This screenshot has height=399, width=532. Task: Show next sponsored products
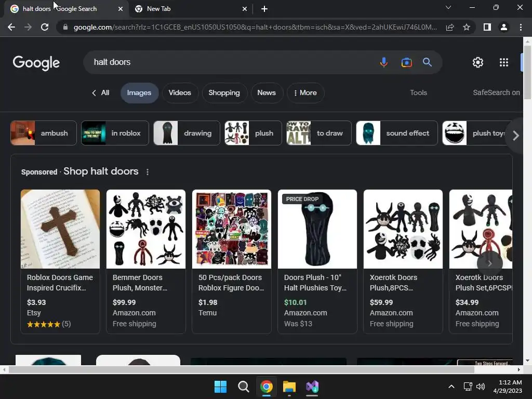[489, 263]
